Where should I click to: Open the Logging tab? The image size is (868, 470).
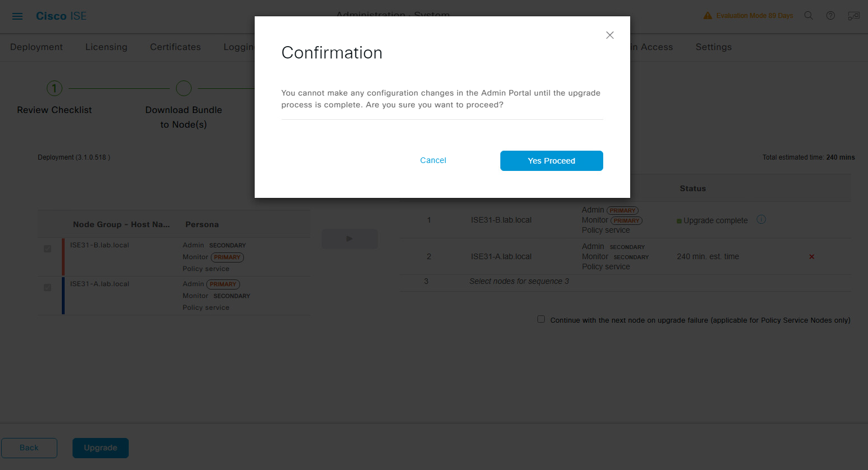tap(239, 47)
